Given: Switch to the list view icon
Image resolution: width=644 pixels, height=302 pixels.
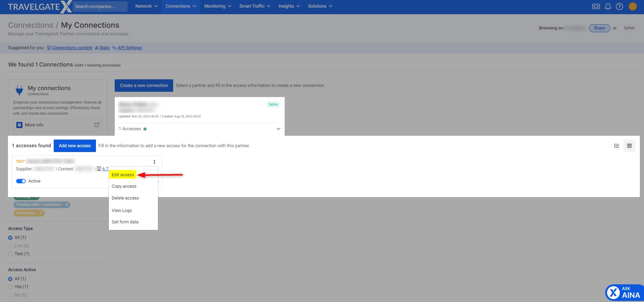Looking at the screenshot, I should [617, 146].
